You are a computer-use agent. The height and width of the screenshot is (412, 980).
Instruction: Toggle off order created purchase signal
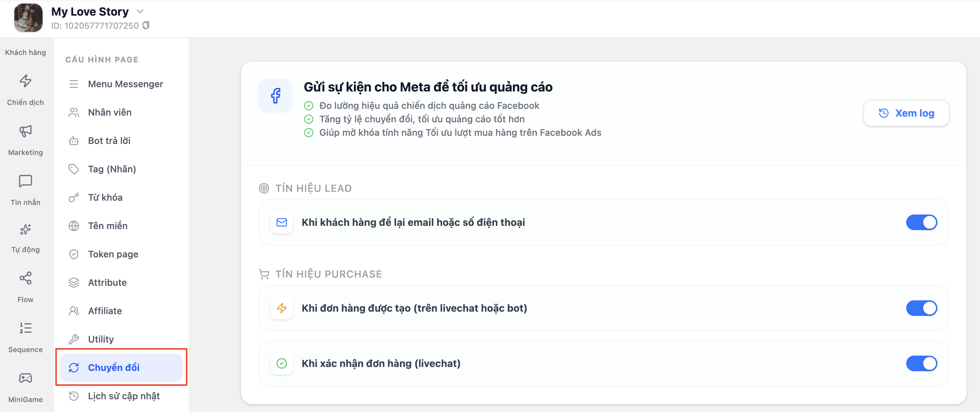921,308
